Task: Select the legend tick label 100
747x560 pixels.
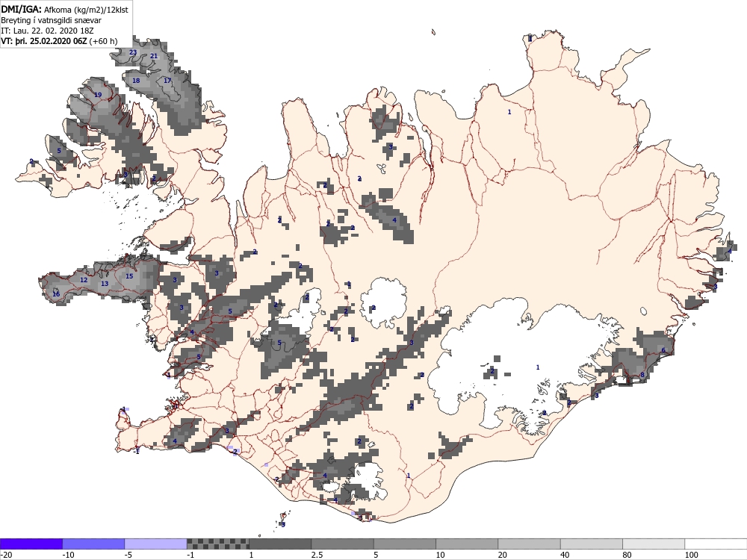Action: 692,555
